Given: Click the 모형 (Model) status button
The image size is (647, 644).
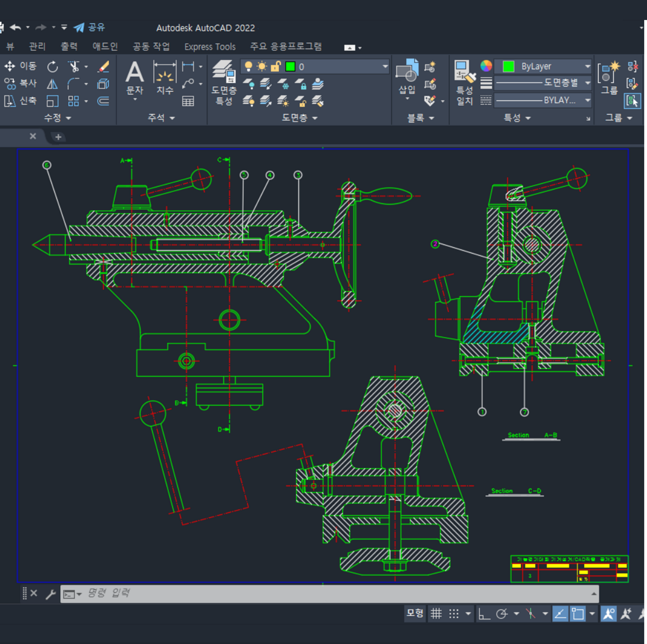Looking at the screenshot, I should [415, 613].
